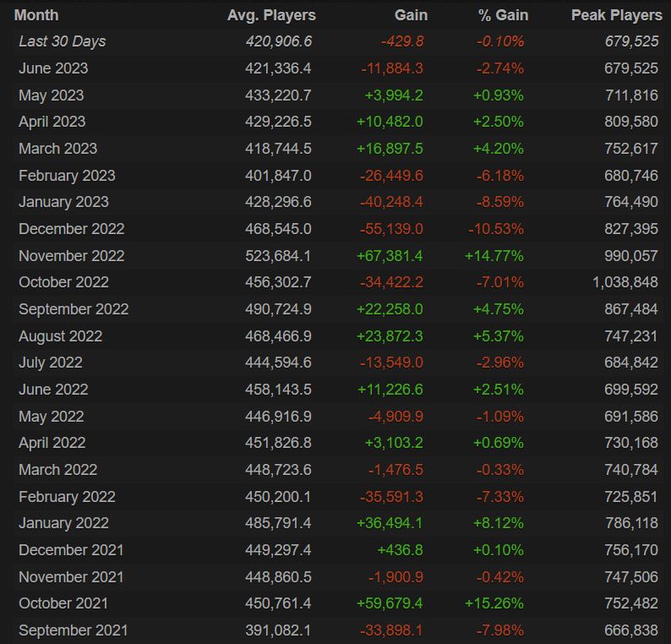
Task: Select the March 2022 month label
Action: [58, 470]
